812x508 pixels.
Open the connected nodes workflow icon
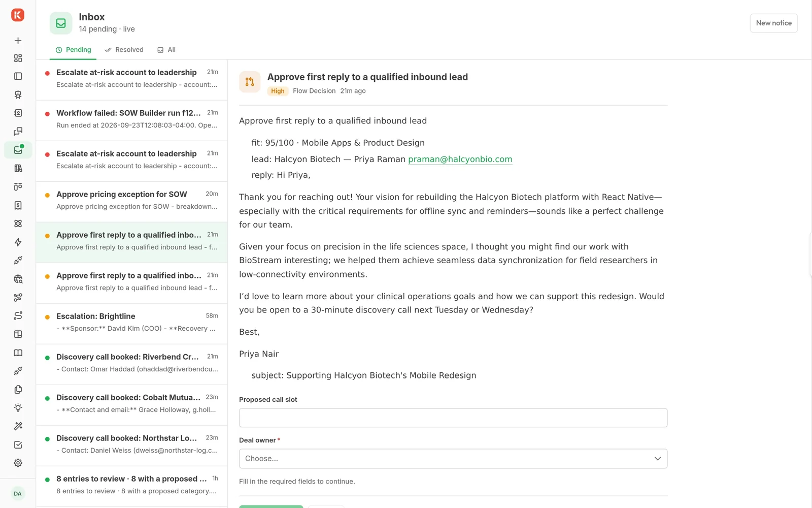coord(18,297)
